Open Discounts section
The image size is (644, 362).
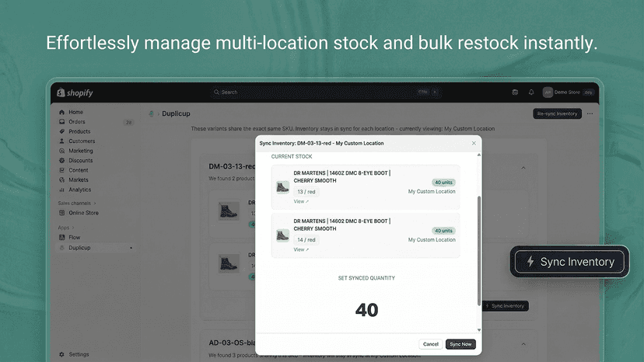pos(81,161)
